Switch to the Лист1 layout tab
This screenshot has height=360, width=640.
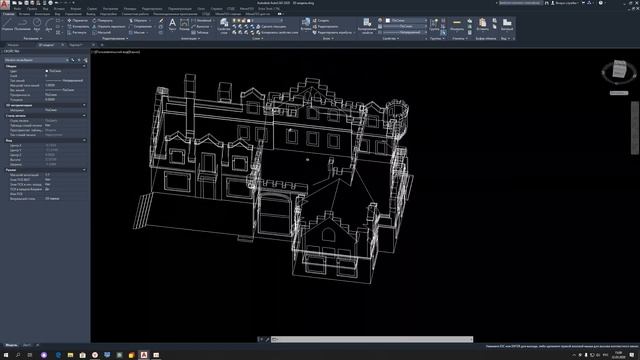pos(27,345)
